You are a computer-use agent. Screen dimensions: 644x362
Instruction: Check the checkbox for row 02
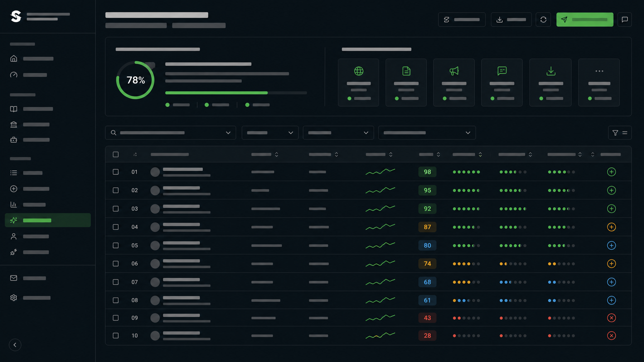click(x=116, y=190)
